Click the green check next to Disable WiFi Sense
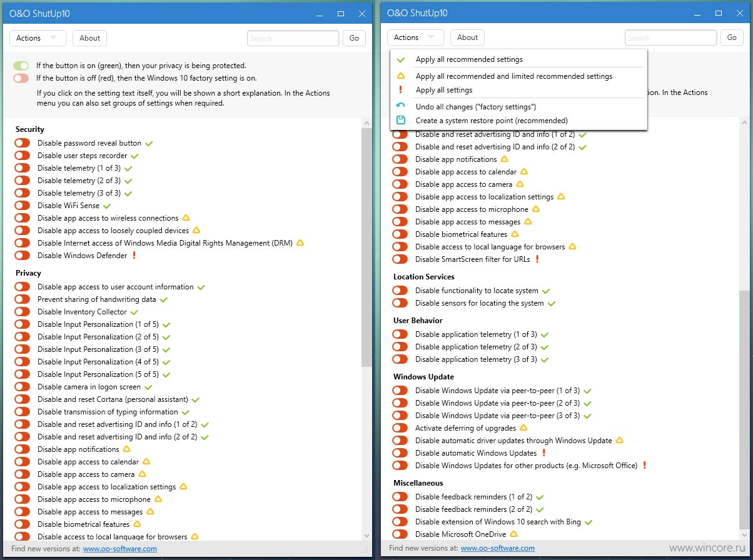The width and height of the screenshot is (753, 560). [x=107, y=206]
